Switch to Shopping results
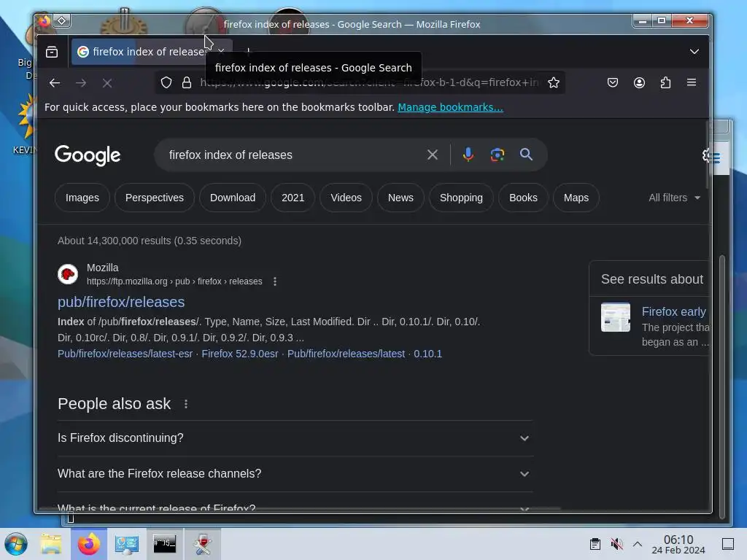 pyautogui.click(x=461, y=198)
